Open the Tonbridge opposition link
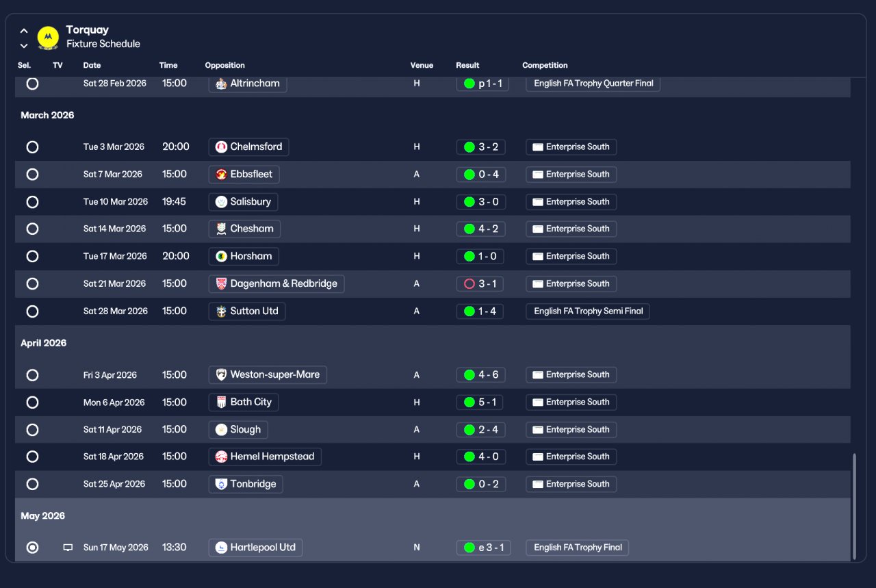Viewport: 876px width, 588px height. (x=246, y=484)
